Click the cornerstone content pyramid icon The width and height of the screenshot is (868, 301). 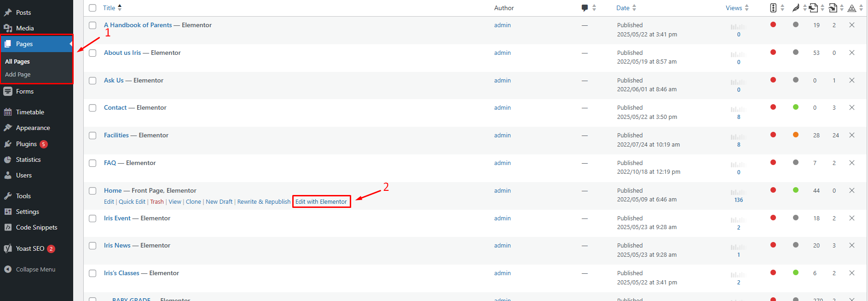coord(852,8)
